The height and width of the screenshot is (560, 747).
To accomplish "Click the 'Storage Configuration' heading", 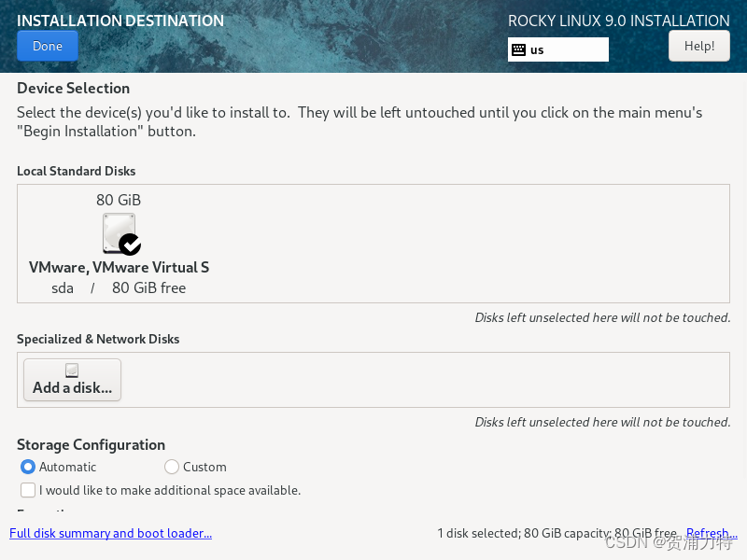I will coord(91,445).
